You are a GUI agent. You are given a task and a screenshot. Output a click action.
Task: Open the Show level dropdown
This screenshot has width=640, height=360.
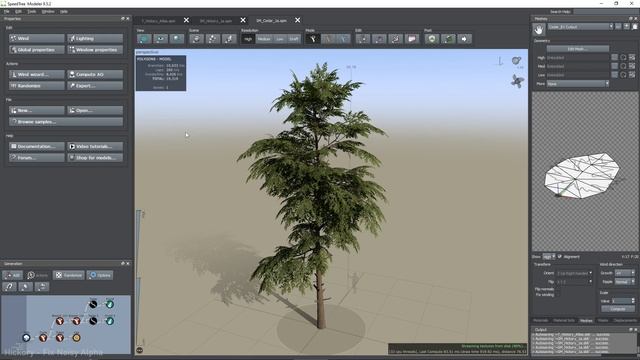click(549, 257)
